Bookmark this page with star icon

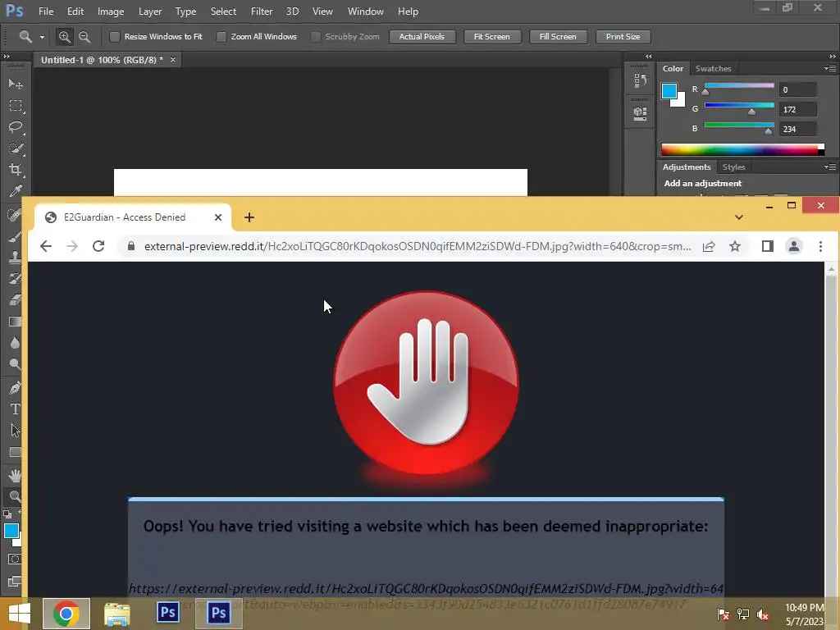pos(735,246)
